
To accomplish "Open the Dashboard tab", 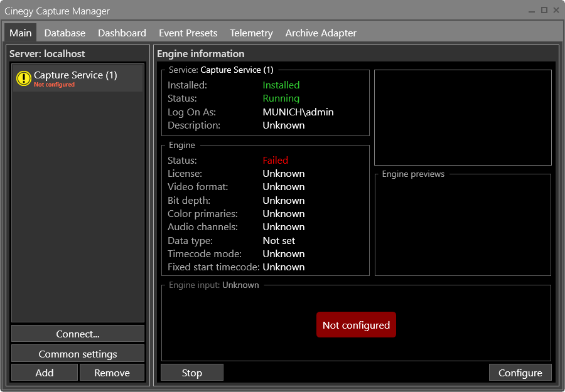I will tap(122, 33).
